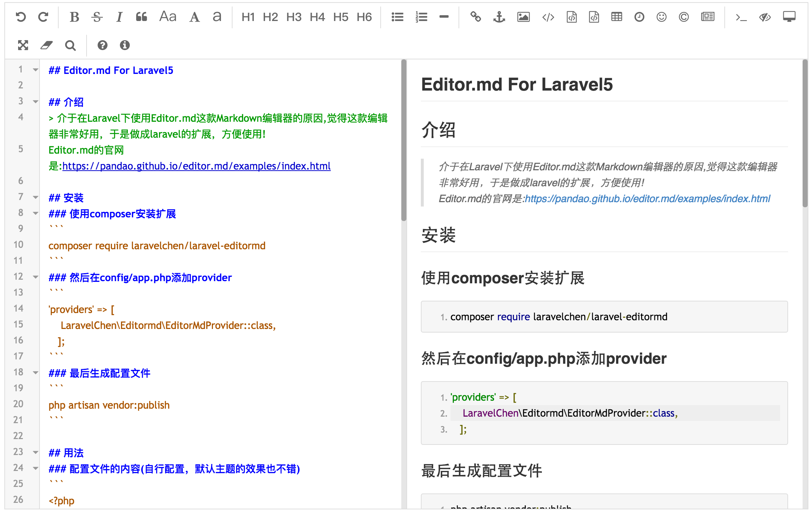Viewport: 812px width, 513px height.
Task: Open the help dialog
Action: point(102,45)
